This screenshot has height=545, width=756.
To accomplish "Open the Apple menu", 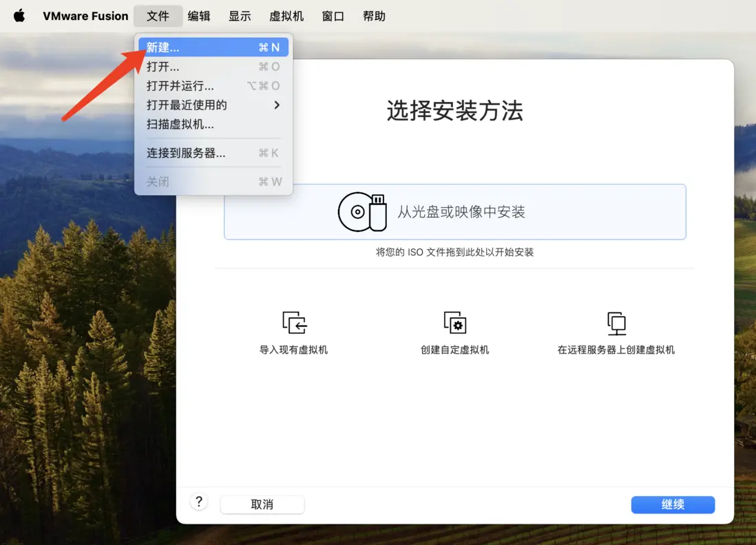I will point(19,16).
